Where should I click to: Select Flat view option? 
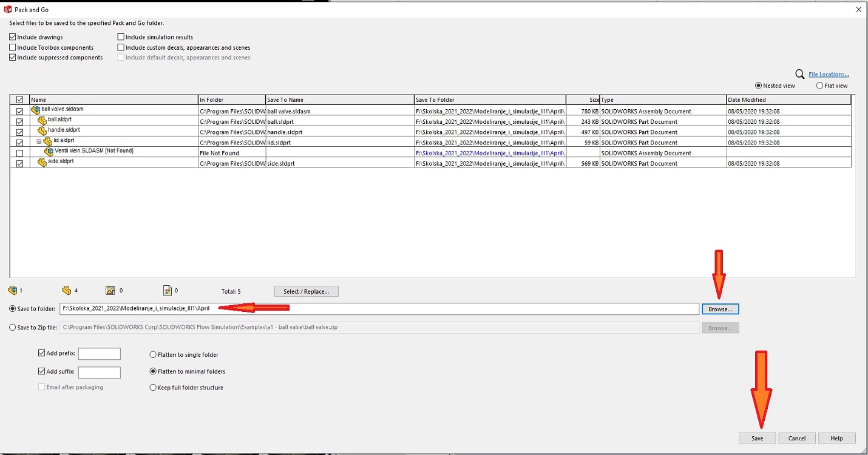820,86
